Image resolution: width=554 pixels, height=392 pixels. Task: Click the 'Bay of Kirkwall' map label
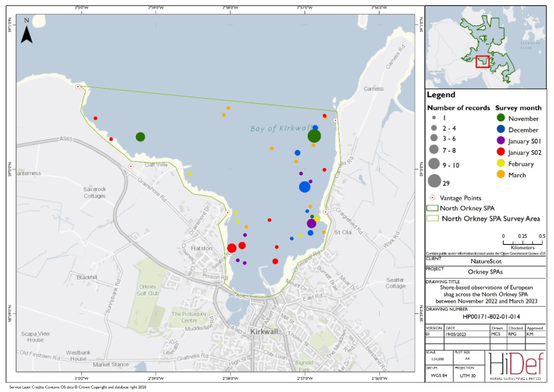281,129
